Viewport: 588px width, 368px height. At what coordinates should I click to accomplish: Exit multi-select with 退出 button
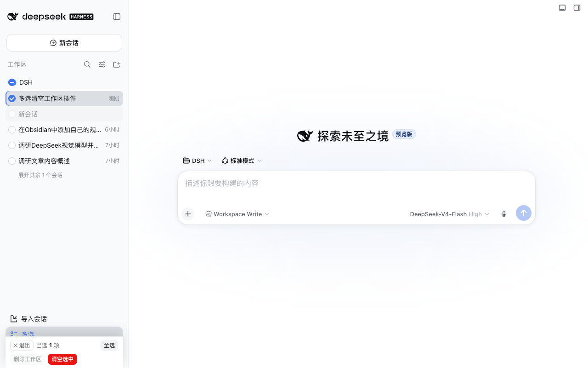[x=22, y=345]
